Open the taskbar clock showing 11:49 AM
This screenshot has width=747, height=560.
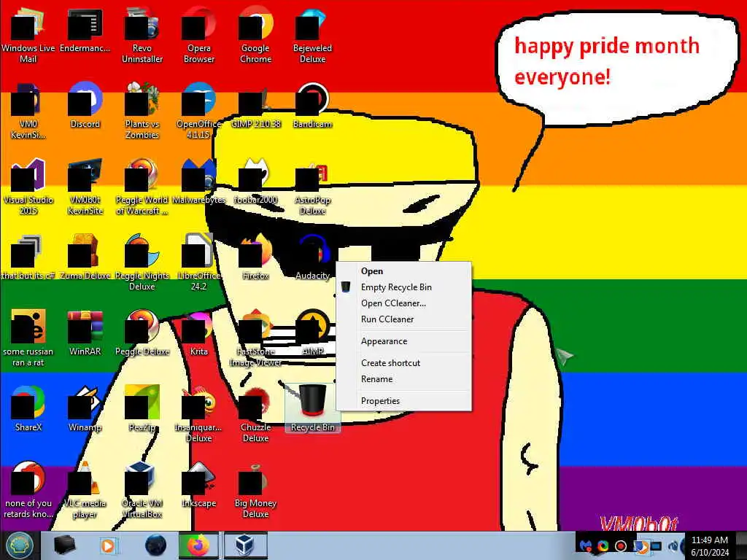coord(710,546)
